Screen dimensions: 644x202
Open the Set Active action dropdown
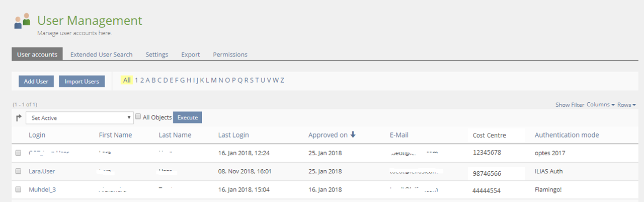(79, 118)
